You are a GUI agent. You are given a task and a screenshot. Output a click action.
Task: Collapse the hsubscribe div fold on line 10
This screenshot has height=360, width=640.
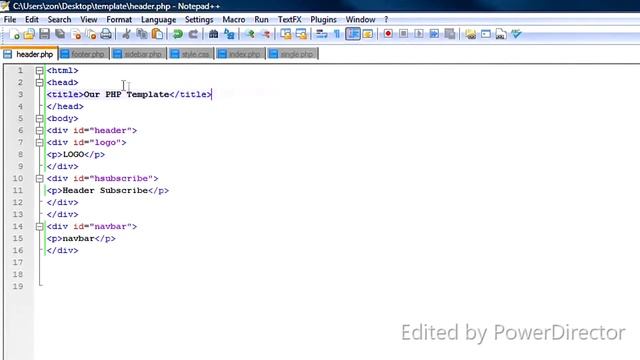point(40,178)
